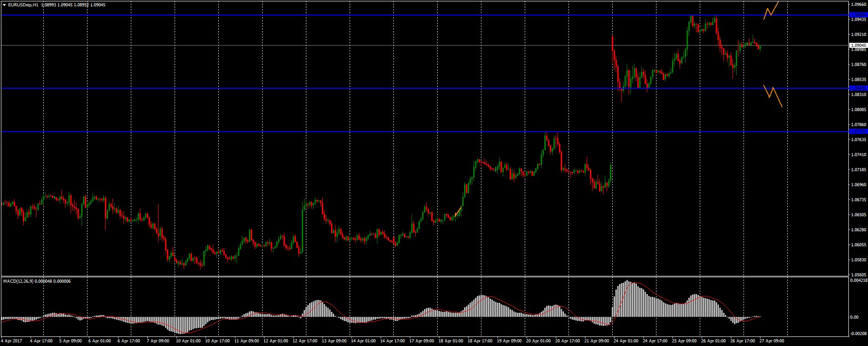Image resolution: width=868 pixels, height=346 pixels.
Task: Select the blue horizontal line at 1.08400
Action: click(x=424, y=88)
